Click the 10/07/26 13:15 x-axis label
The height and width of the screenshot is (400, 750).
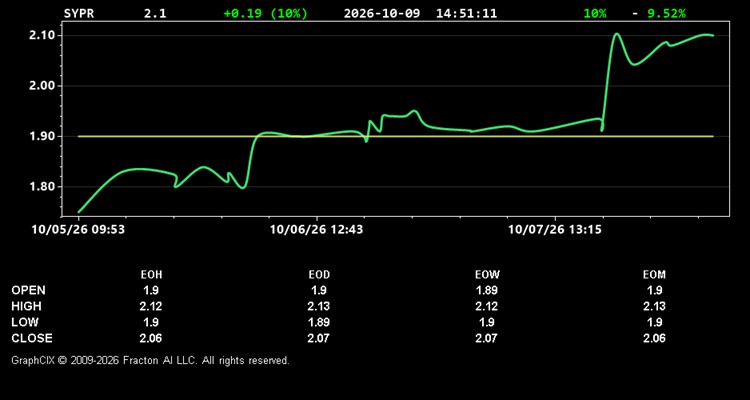coord(555,230)
